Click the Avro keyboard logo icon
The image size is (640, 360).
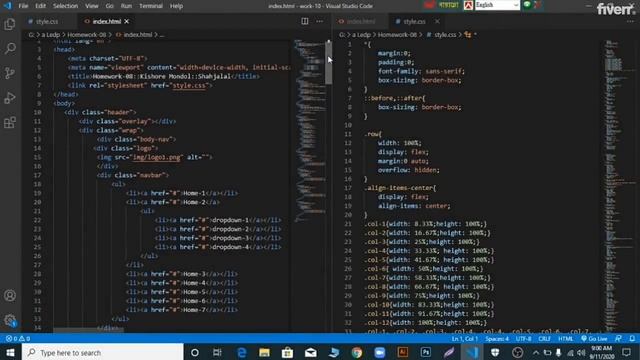[x=469, y=5]
